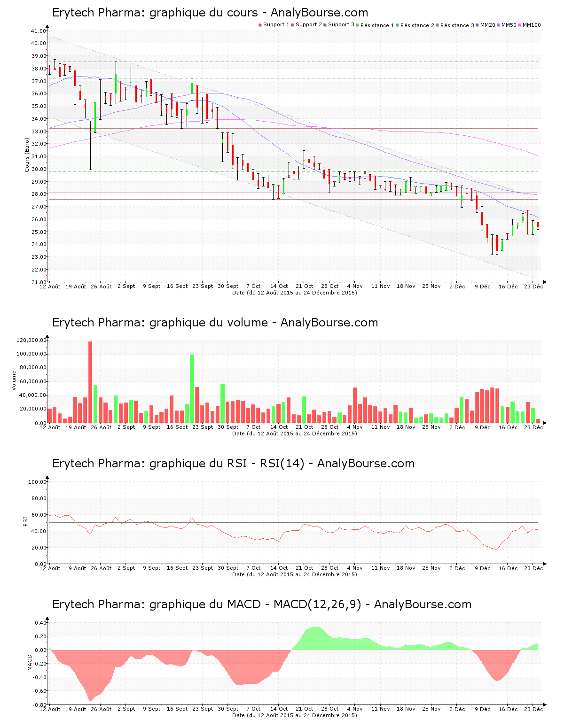The height and width of the screenshot is (728, 564).
Task: Click the 80.00 RSI axis value
Action: [x=39, y=498]
